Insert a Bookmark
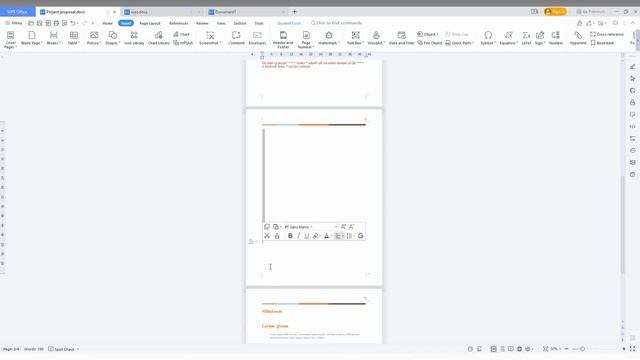Screen dimensions: 640x360 [602, 43]
